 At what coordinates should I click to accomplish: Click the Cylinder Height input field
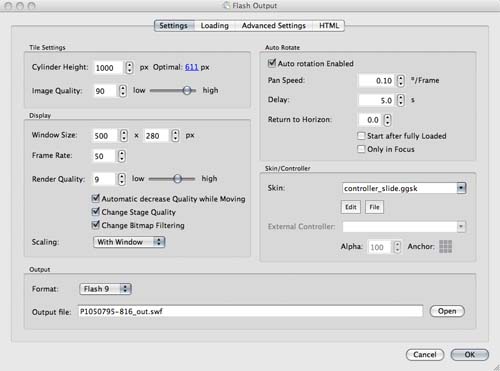(108, 68)
